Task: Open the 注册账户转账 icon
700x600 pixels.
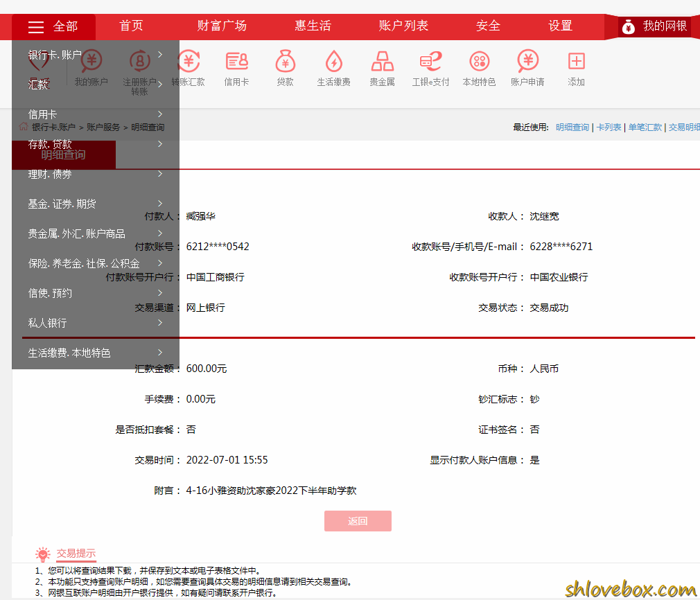Action: 139,61
